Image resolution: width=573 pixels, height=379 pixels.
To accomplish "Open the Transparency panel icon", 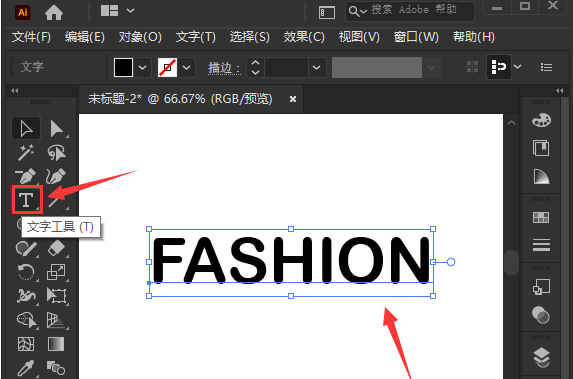I will [x=541, y=315].
